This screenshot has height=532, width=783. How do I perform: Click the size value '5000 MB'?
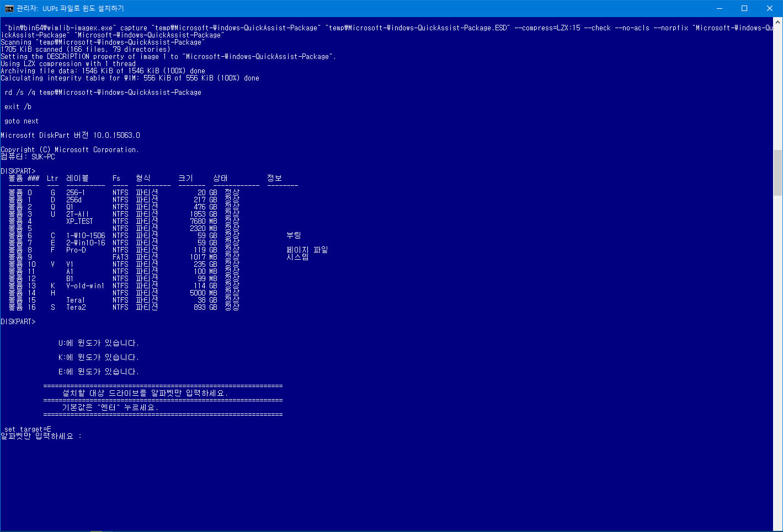pos(204,293)
